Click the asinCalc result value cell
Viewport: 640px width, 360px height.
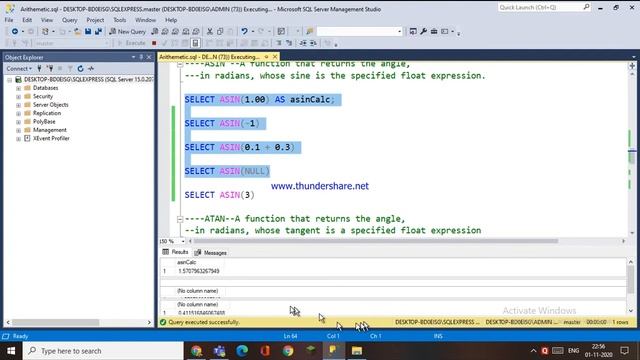click(x=199, y=271)
